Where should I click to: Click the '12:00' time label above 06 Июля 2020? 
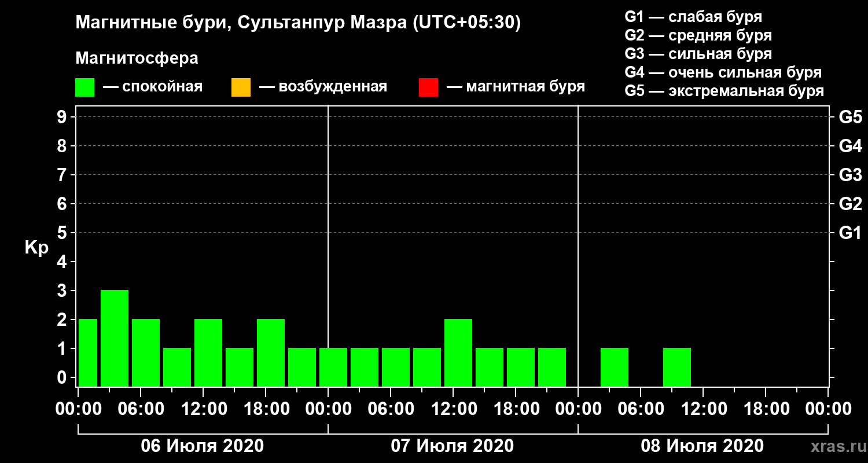click(x=203, y=409)
